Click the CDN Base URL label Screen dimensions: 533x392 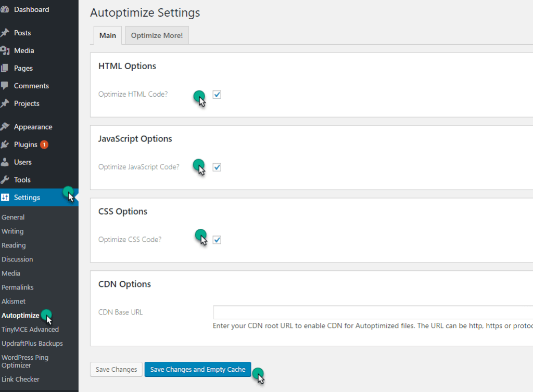pos(121,312)
